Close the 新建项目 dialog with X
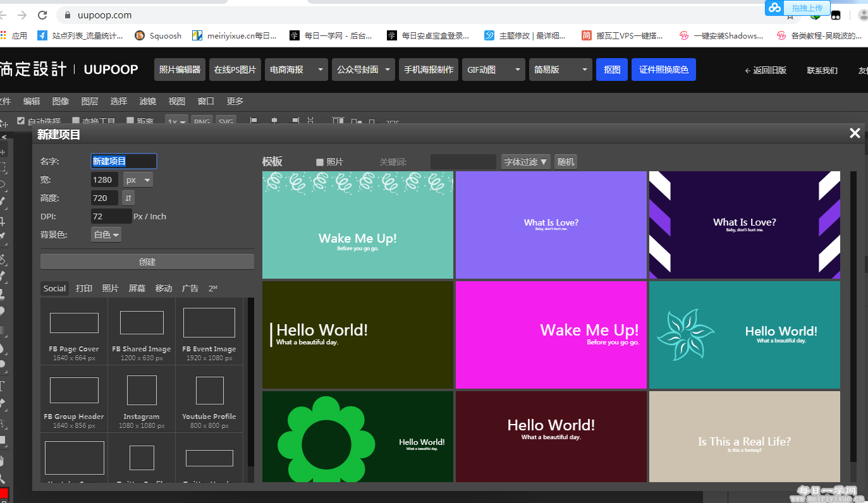The height and width of the screenshot is (503, 868). click(x=855, y=133)
